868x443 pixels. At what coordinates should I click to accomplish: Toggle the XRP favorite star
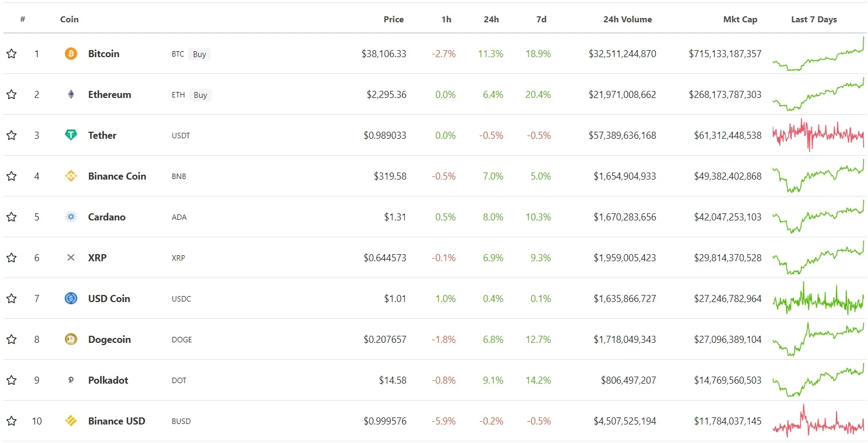coord(11,257)
